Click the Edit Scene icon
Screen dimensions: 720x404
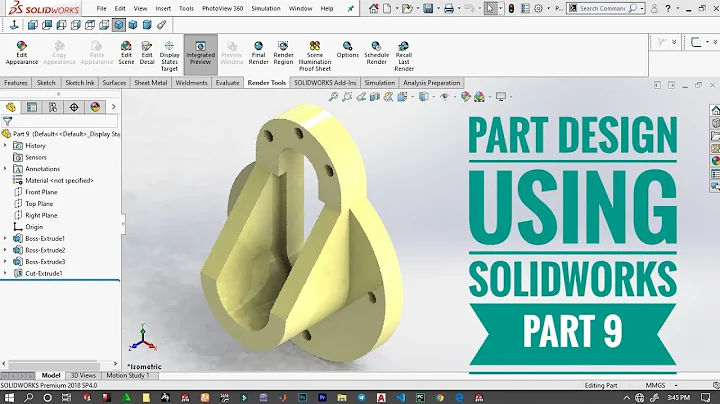(126, 53)
